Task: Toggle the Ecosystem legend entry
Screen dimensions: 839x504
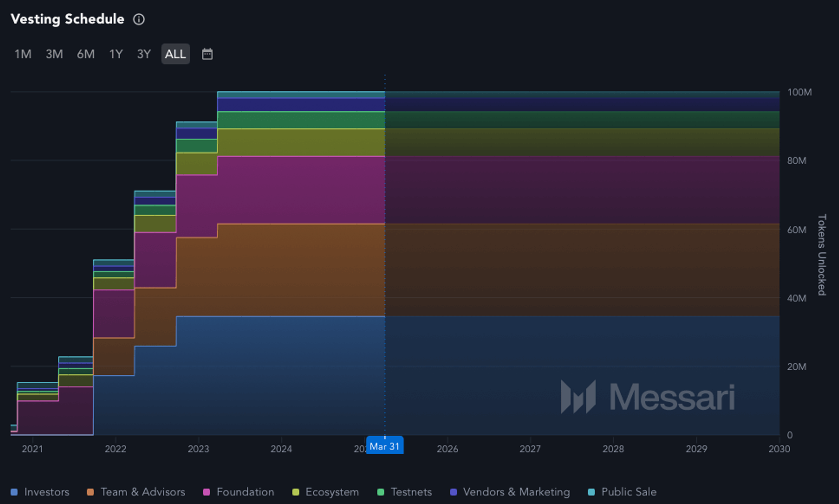Action: click(325, 492)
